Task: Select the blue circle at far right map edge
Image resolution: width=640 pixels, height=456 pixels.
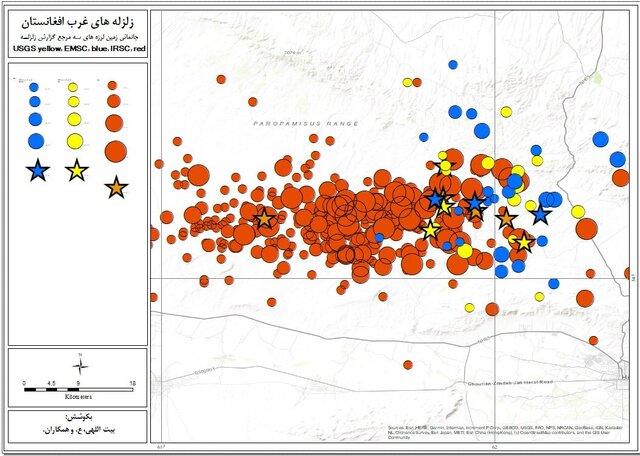Action: pos(618,159)
